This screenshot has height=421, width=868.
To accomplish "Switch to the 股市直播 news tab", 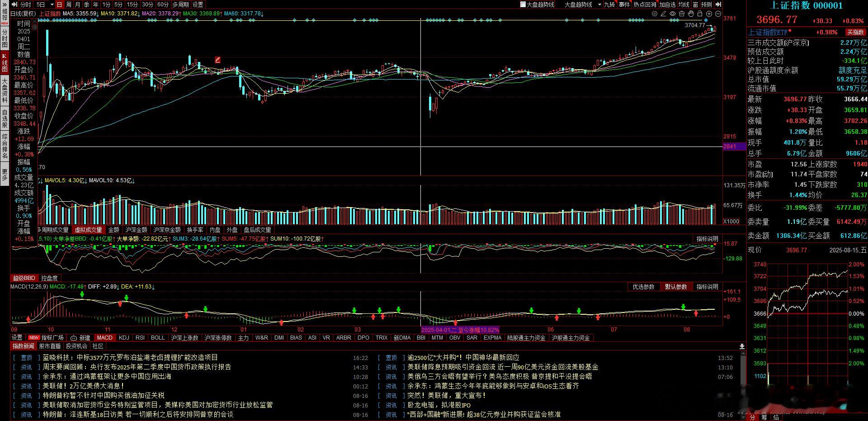I will (50, 346).
